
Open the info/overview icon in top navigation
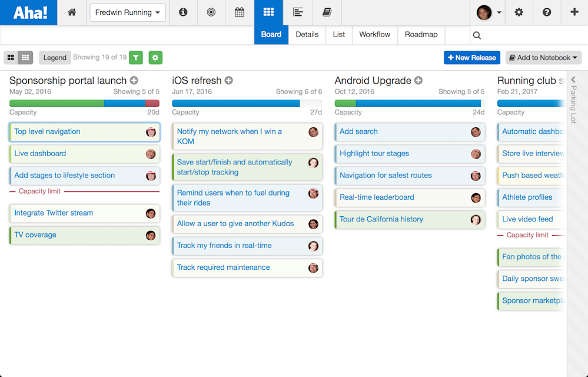(182, 12)
